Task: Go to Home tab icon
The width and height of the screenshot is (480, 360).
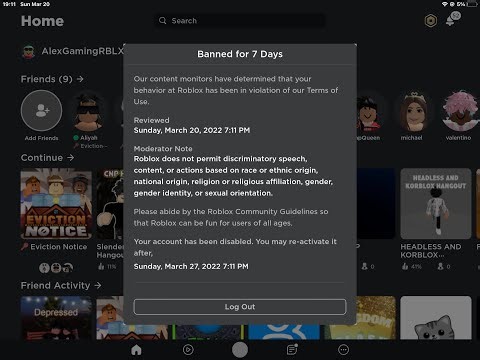Action: point(136,350)
